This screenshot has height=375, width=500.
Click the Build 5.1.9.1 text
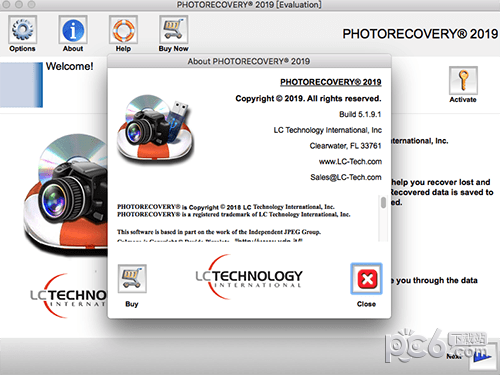coord(360,114)
